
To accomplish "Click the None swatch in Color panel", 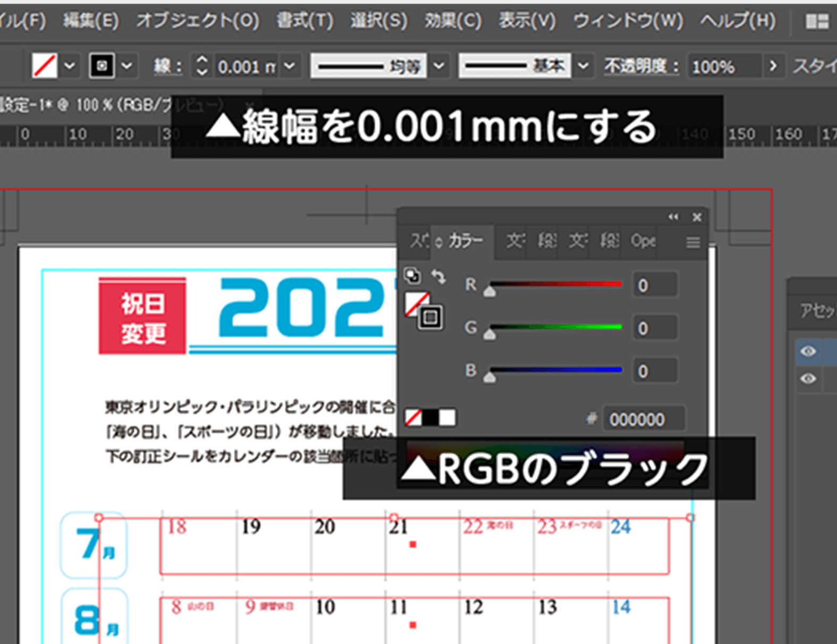I will coord(413,418).
